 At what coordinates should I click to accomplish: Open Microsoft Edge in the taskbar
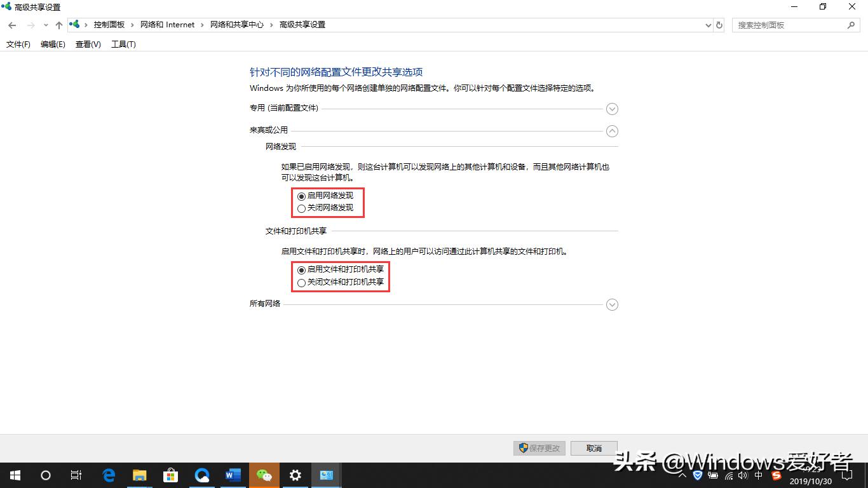click(108, 475)
